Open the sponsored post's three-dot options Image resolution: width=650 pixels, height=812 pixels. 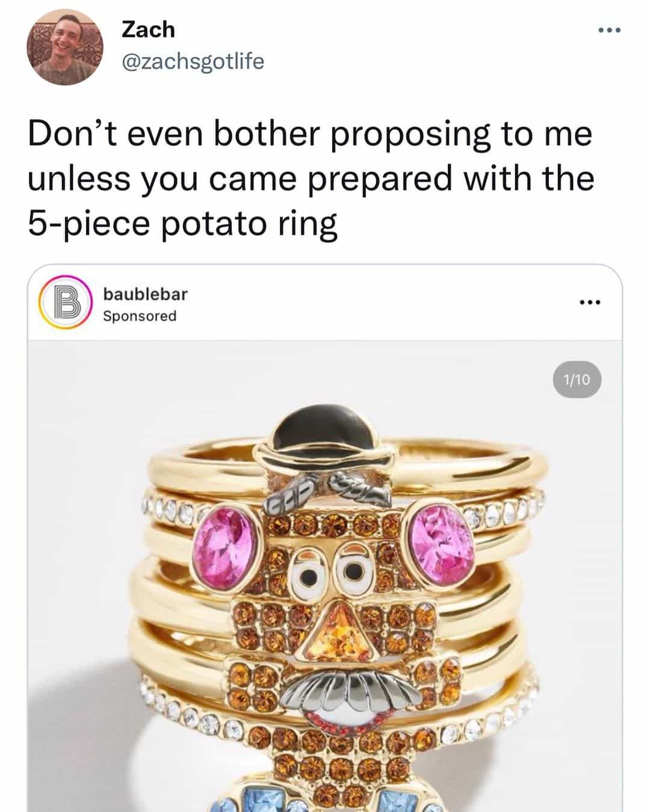coord(590,303)
